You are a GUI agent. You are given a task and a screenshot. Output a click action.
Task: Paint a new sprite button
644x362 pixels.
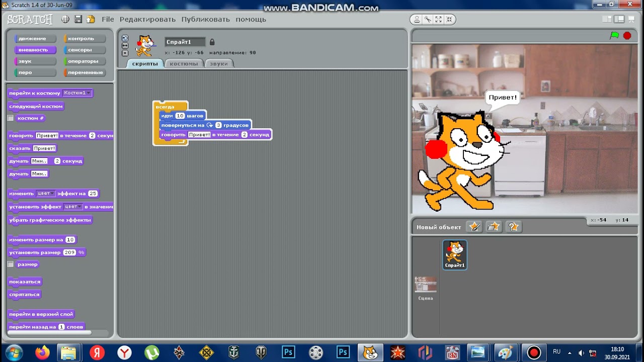click(x=474, y=227)
